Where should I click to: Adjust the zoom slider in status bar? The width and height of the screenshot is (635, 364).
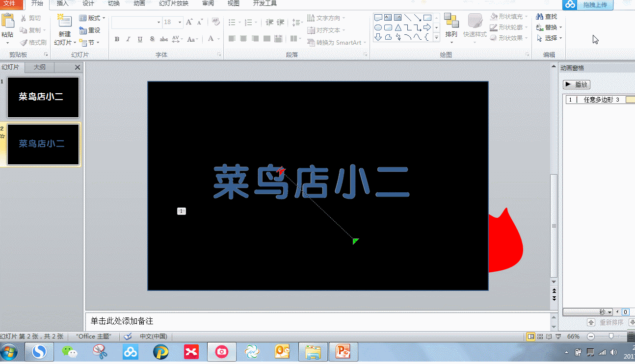click(x=610, y=337)
